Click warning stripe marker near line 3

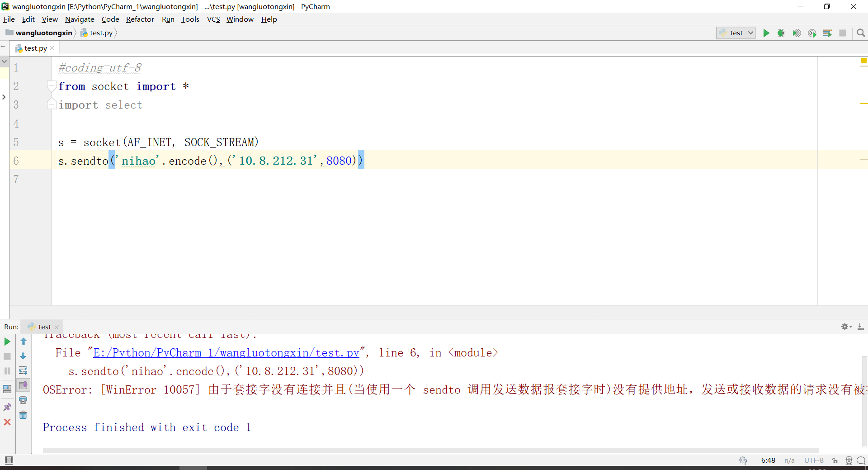[x=863, y=104]
